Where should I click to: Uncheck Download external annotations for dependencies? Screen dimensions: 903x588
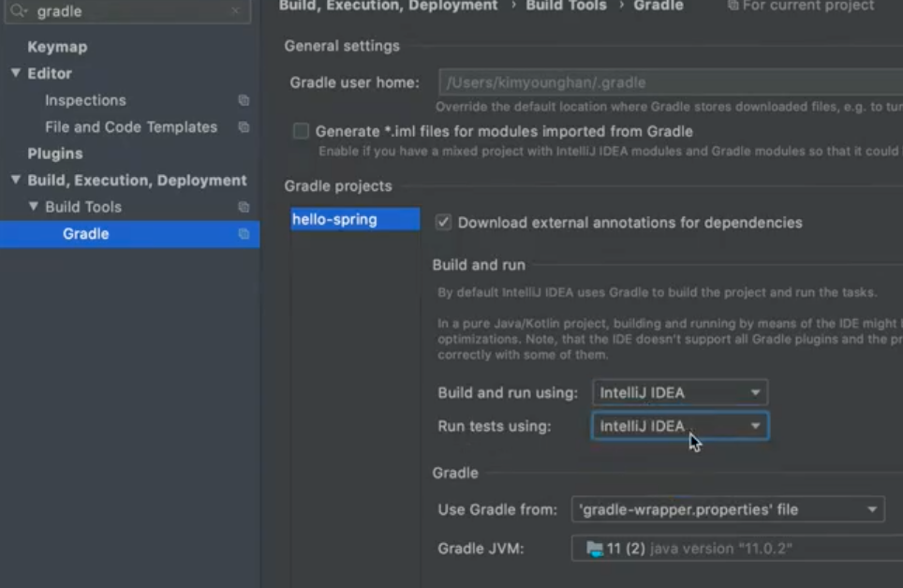coord(443,222)
